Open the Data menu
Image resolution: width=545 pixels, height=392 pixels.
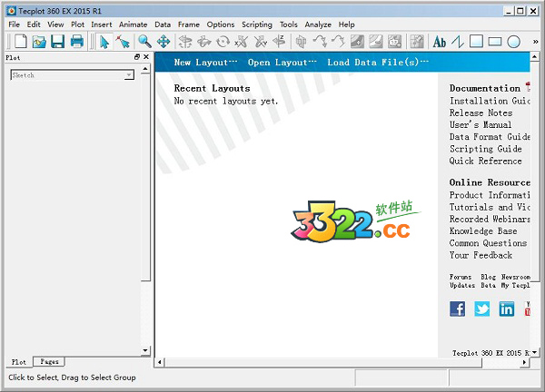click(x=163, y=24)
